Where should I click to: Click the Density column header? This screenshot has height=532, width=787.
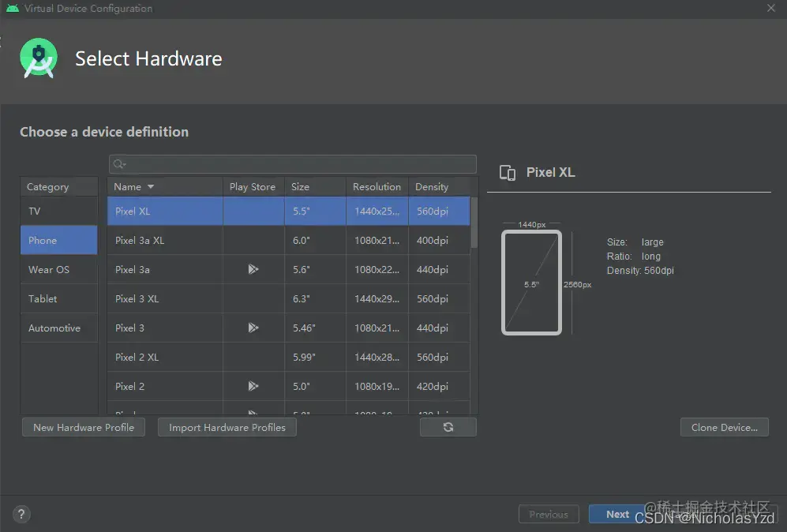(x=439, y=187)
